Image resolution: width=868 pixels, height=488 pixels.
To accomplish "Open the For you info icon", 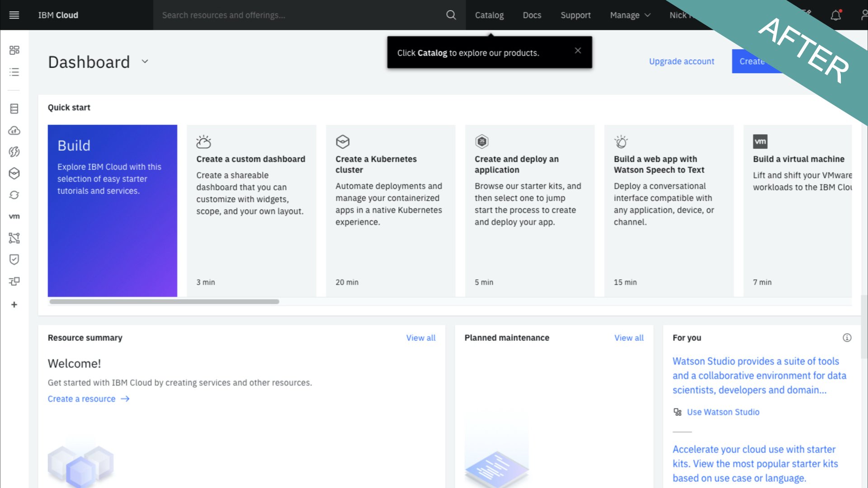I will point(847,338).
